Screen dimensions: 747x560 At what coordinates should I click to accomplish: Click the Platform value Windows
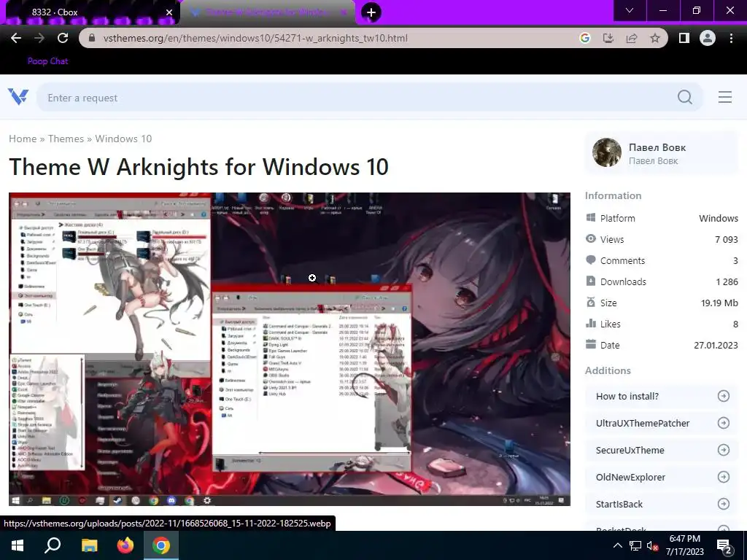(x=719, y=218)
